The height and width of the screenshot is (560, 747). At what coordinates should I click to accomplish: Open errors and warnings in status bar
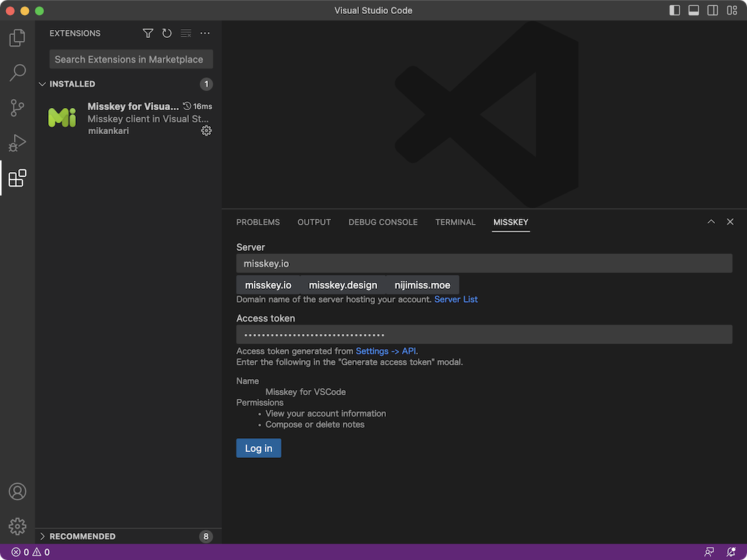tap(31, 552)
